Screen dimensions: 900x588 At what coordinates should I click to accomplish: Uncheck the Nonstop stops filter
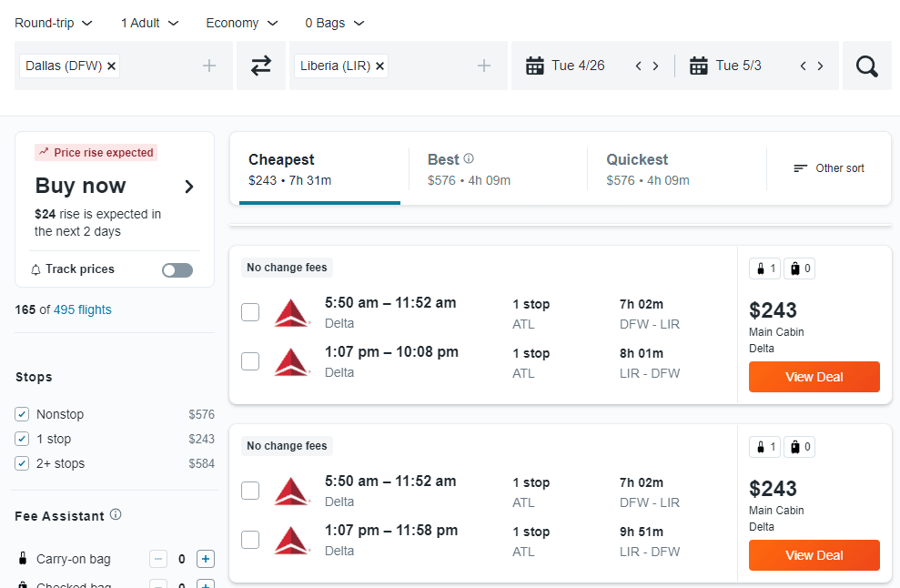tap(23, 413)
